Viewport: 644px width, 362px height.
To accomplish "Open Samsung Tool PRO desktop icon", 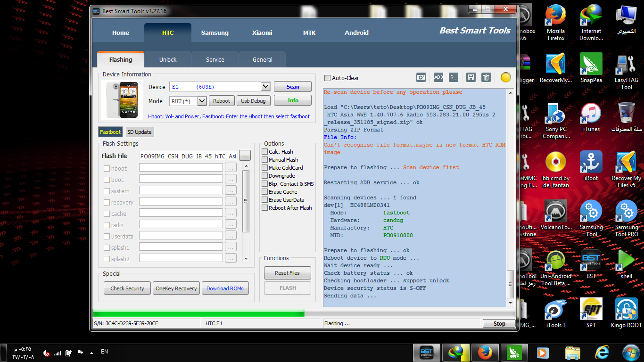I will (627, 219).
